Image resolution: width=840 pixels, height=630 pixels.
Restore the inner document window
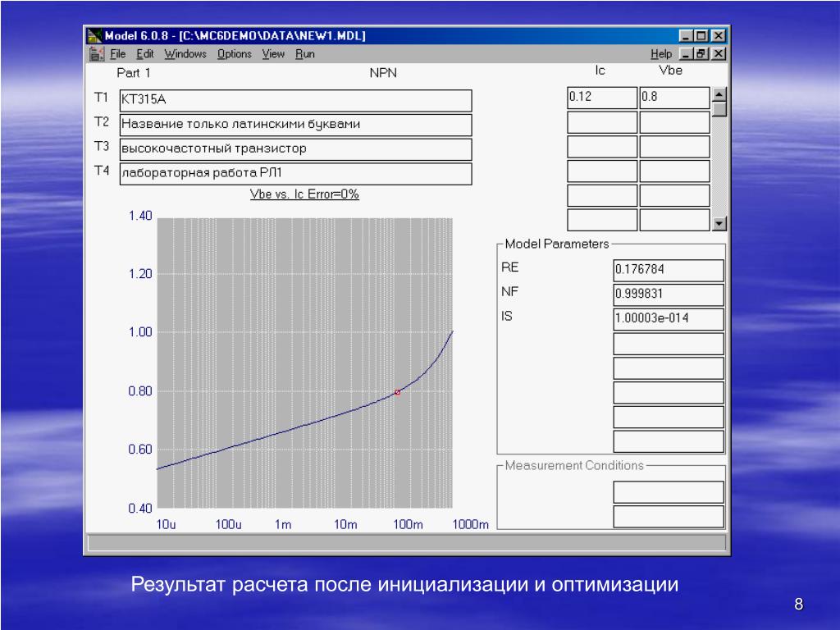coord(701,53)
